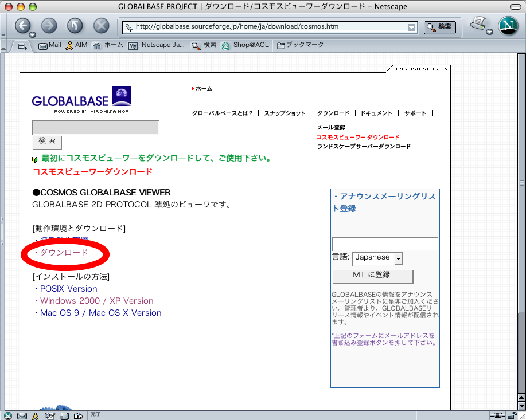Image resolution: width=526 pixels, height=420 pixels.
Task: Click the MLに登録 button
Action: click(372, 276)
